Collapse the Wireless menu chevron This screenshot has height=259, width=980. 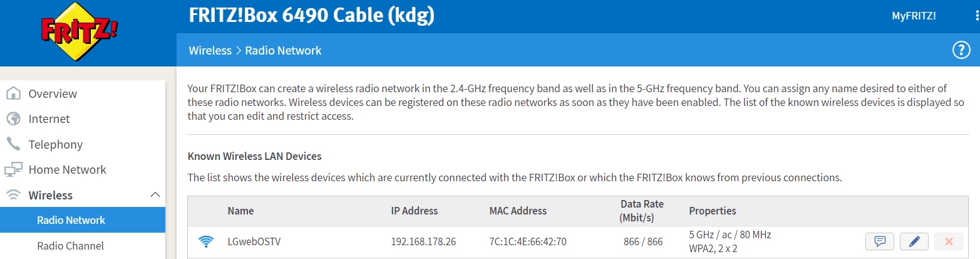(x=156, y=195)
